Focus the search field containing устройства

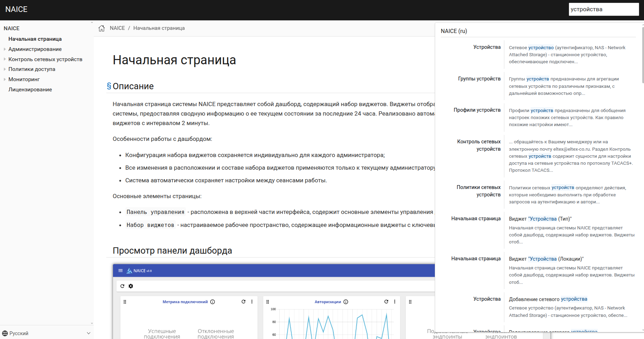tap(604, 9)
